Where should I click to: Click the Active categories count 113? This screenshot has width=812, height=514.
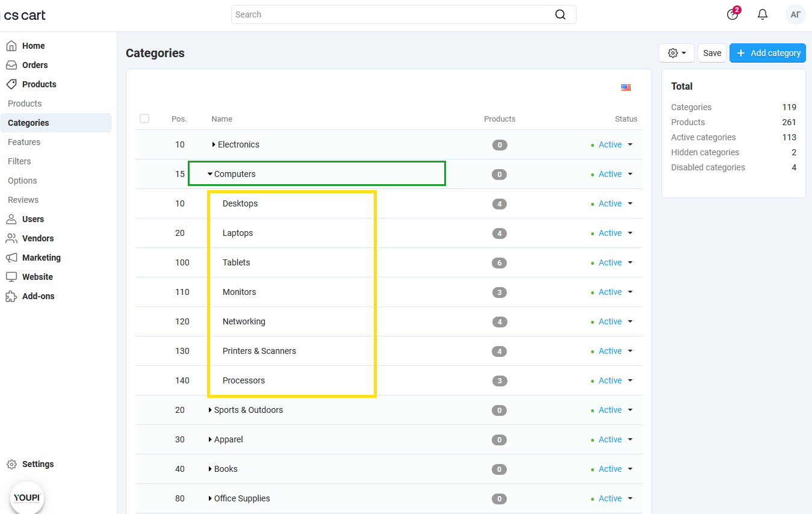(789, 137)
